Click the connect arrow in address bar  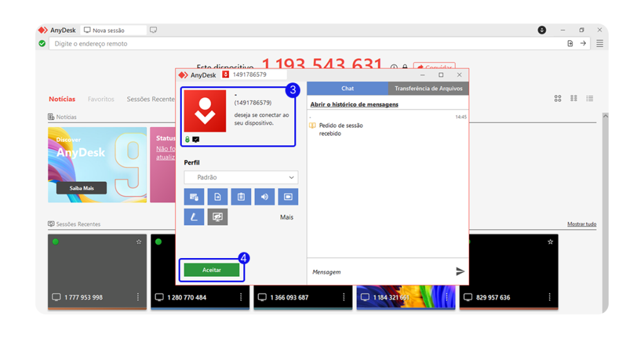583,43
